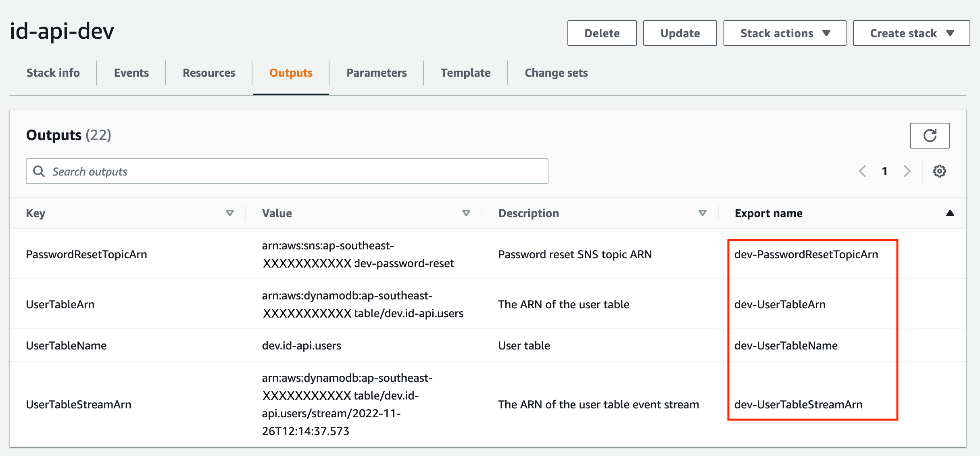Viewport: 980px width, 456px height.
Task: Switch to the Parameters tab
Action: click(376, 73)
